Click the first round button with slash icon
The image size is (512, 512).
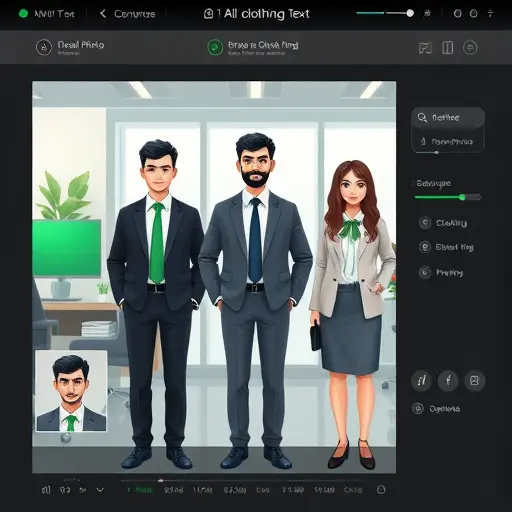click(422, 380)
